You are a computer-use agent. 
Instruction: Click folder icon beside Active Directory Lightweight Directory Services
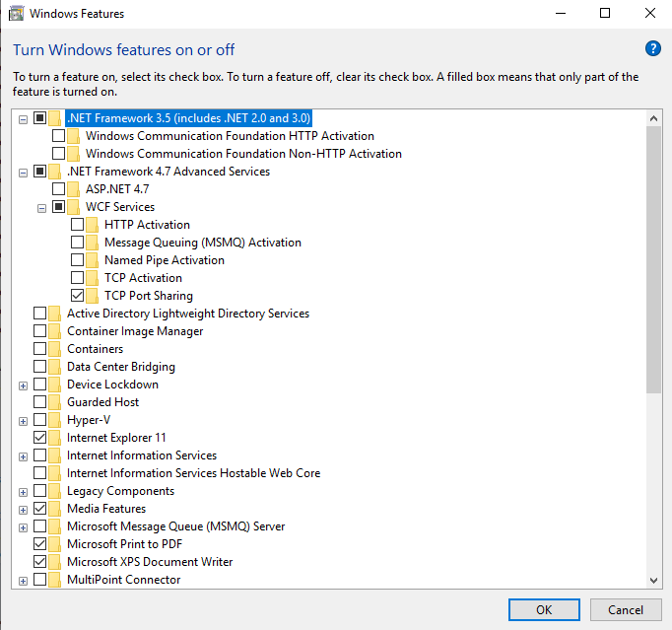(54, 314)
